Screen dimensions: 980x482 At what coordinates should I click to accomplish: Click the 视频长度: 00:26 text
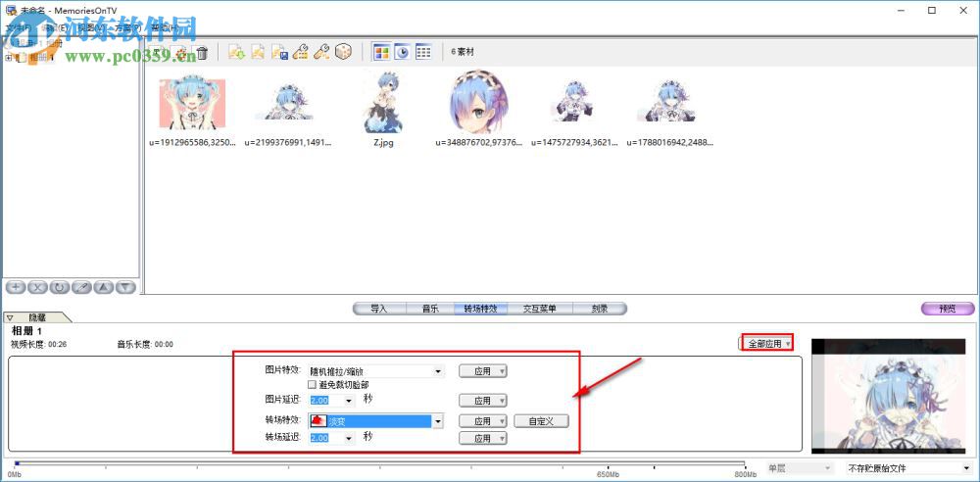(x=39, y=345)
